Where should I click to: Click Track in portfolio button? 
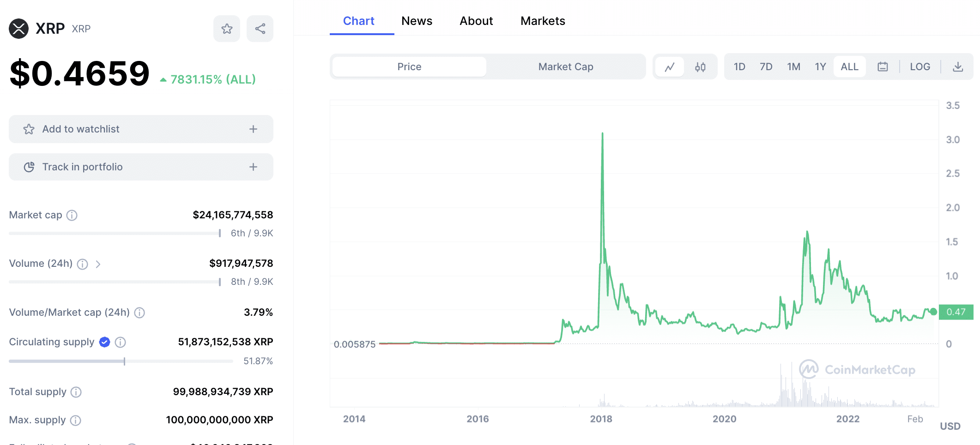pos(141,167)
